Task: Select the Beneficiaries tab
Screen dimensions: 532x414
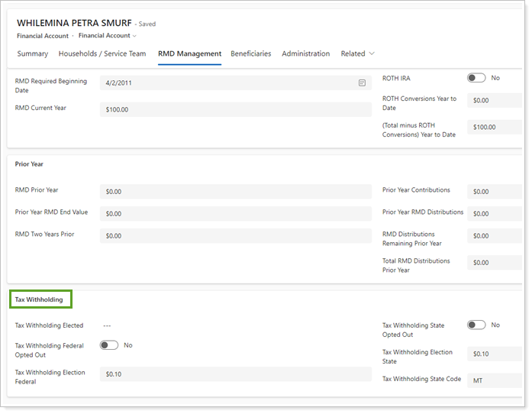Action: tap(250, 54)
